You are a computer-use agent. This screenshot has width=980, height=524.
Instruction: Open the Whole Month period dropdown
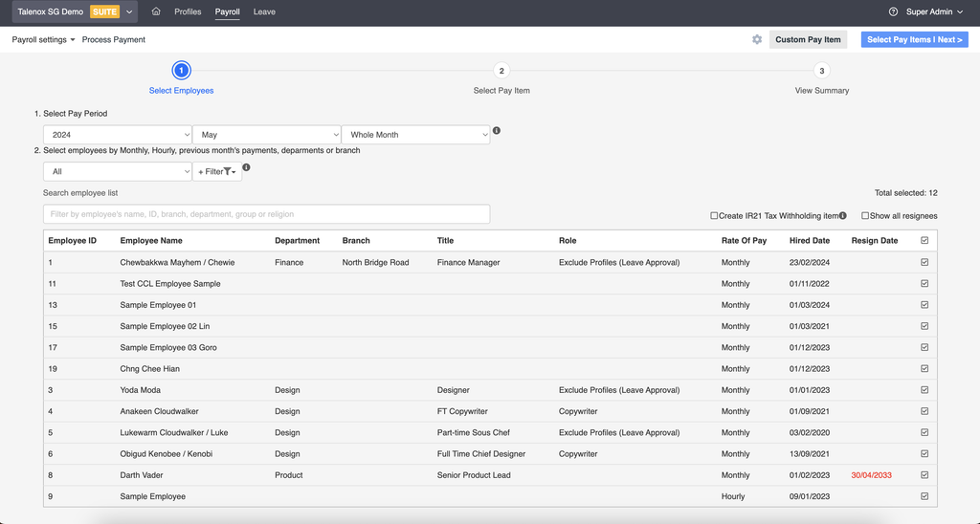tap(415, 134)
